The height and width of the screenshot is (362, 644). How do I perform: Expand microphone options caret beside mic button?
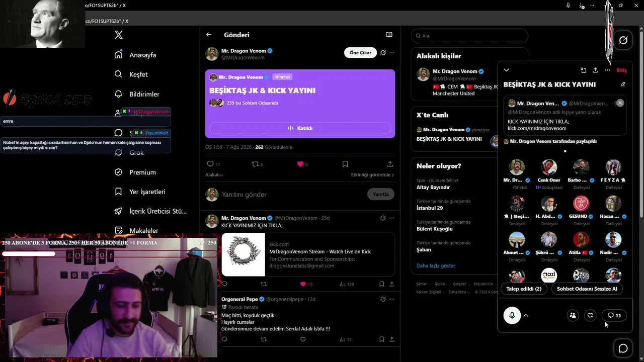(x=526, y=315)
